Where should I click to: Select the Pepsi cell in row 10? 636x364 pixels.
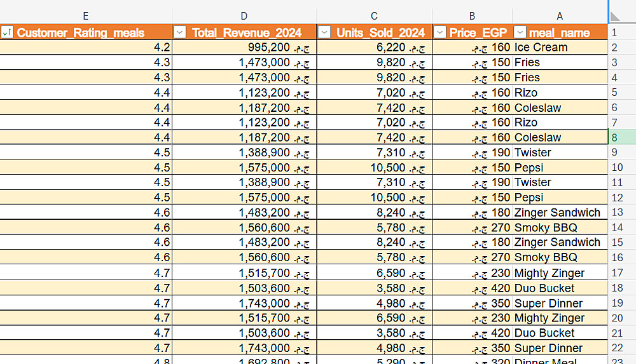pyautogui.click(x=560, y=168)
